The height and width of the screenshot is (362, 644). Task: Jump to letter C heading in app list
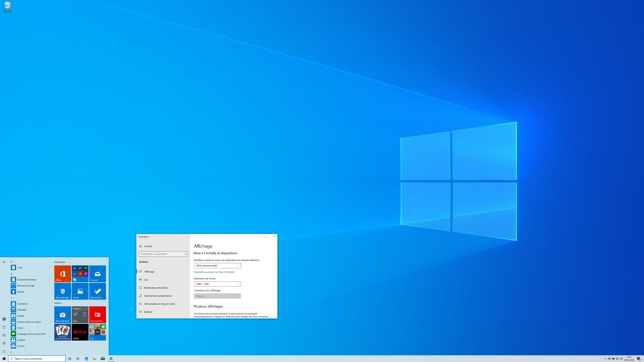click(11, 298)
